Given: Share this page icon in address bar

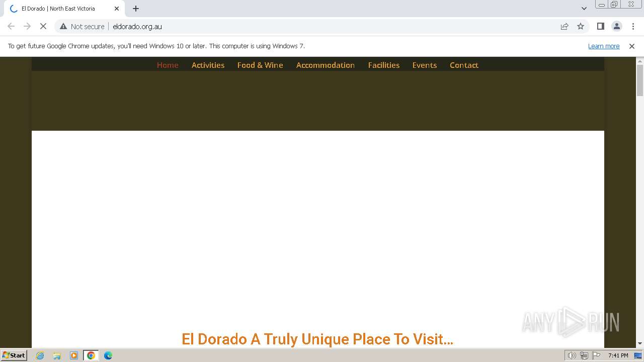Looking at the screenshot, I should click(565, 26).
